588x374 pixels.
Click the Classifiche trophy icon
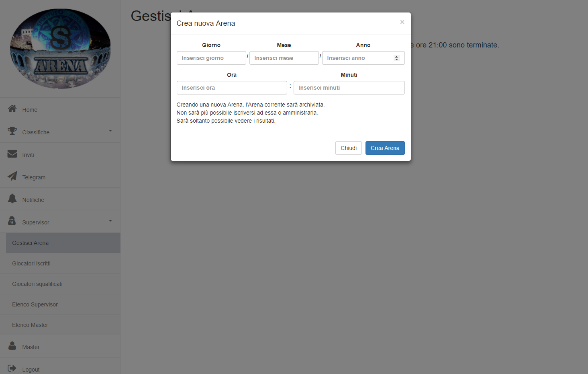[12, 131]
